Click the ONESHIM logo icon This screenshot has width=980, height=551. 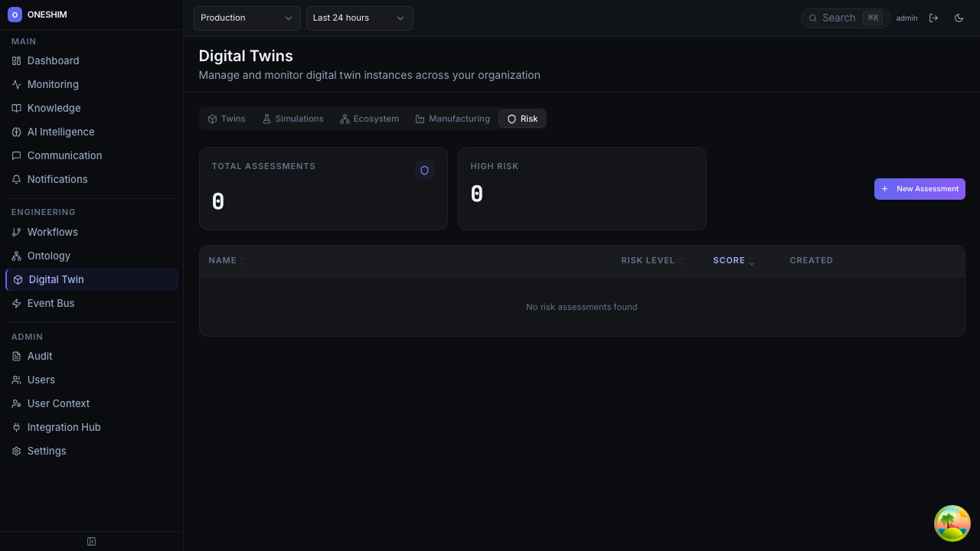coord(15,15)
